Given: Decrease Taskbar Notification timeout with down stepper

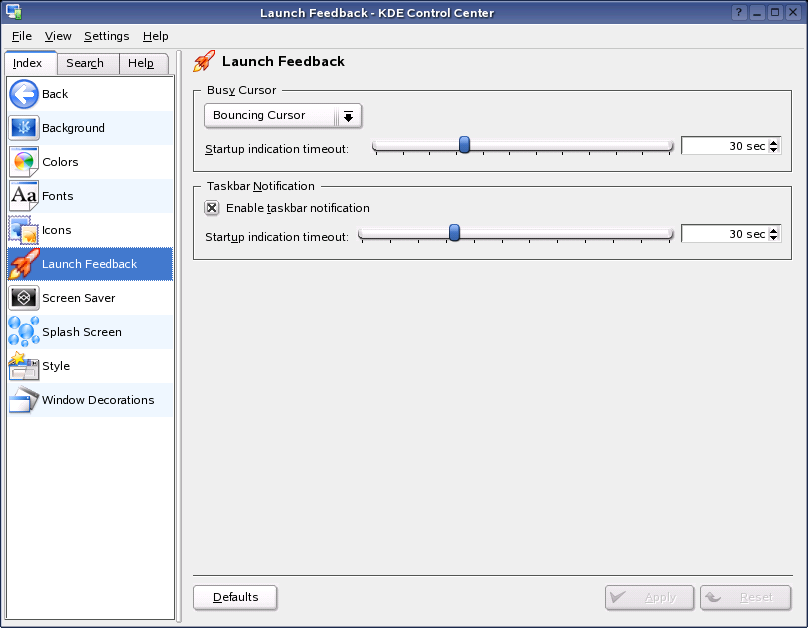Looking at the screenshot, I should click(773, 237).
